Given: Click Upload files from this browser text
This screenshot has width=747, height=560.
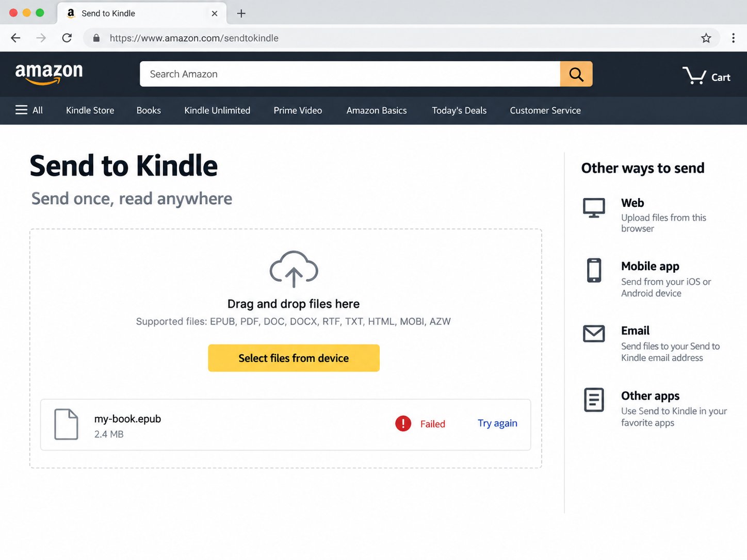Looking at the screenshot, I should point(663,223).
